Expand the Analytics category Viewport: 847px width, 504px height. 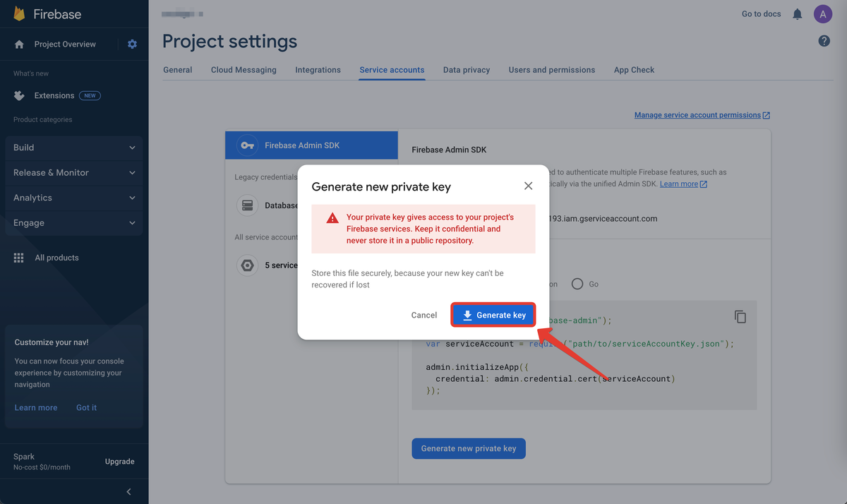pyautogui.click(x=74, y=198)
